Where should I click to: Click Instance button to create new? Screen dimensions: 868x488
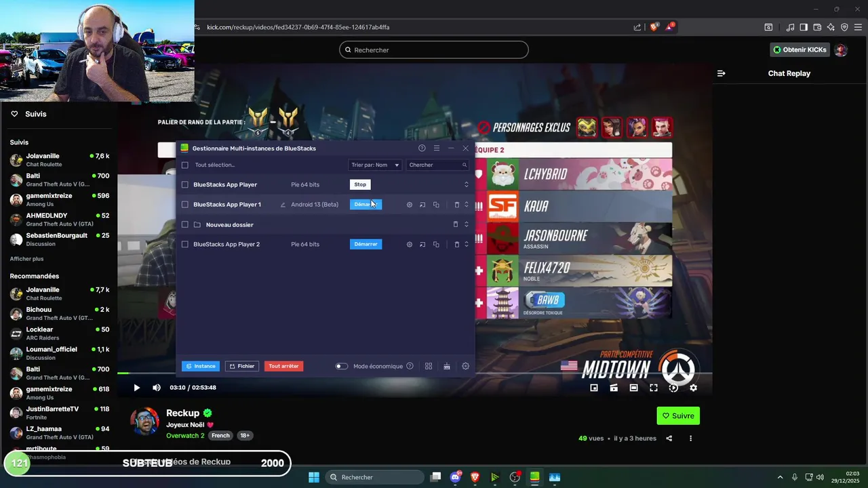point(201,366)
